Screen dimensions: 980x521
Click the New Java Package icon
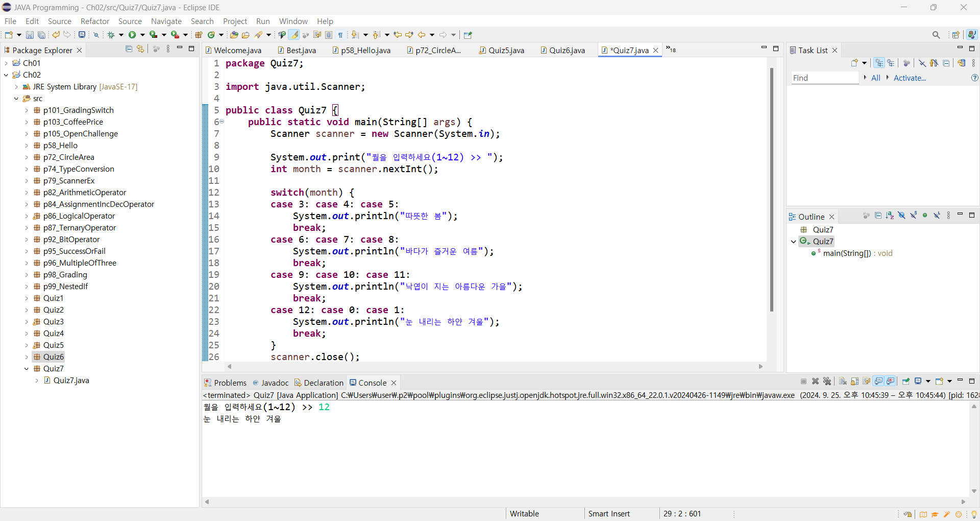[x=199, y=35]
